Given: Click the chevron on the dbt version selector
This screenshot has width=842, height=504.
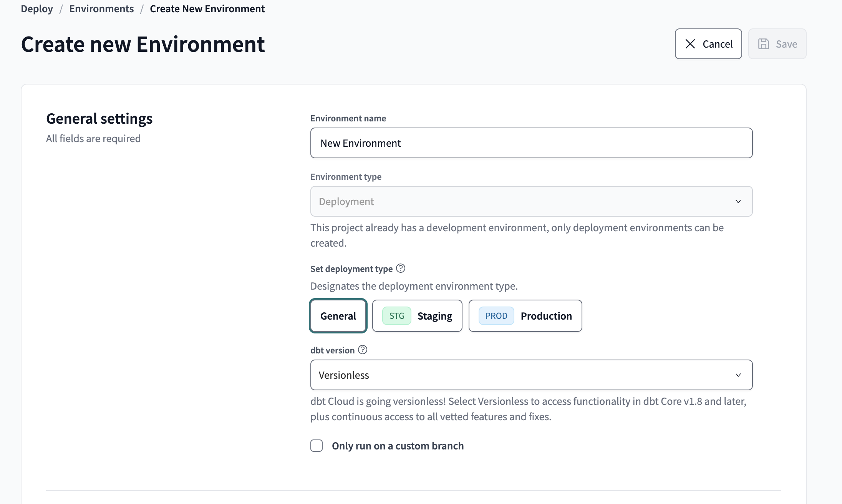Looking at the screenshot, I should point(738,375).
